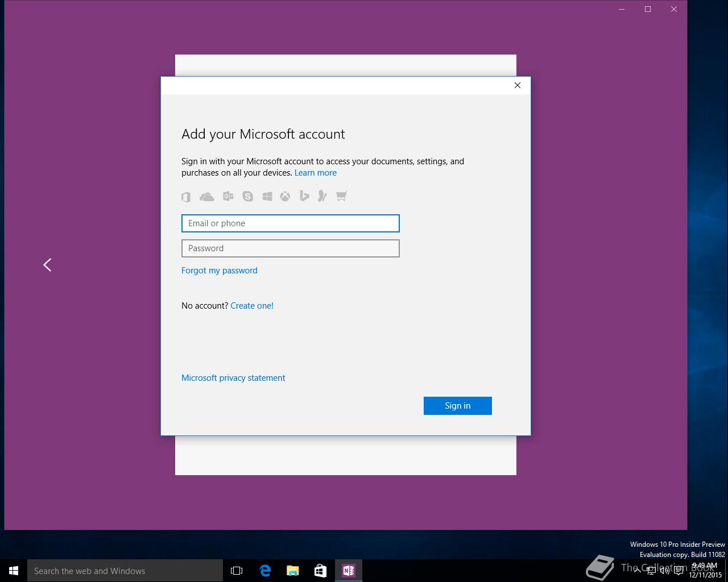Close the OneNote app window
This screenshot has width=728, height=582.
click(x=674, y=9)
